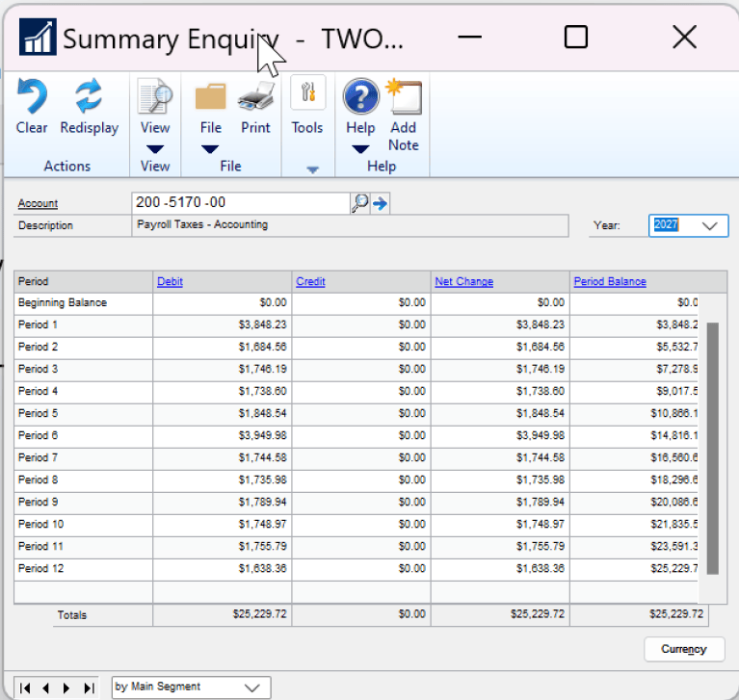Click the Redisplay refresh icon
Image resolution: width=739 pixels, height=700 pixels.
click(89, 96)
